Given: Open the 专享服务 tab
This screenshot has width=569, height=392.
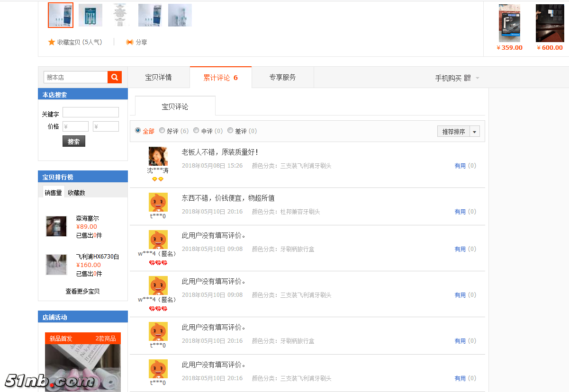Looking at the screenshot, I should tap(282, 77).
